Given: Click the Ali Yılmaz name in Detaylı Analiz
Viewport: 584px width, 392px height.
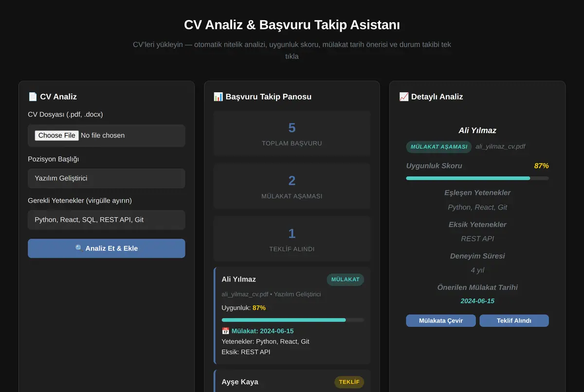Looking at the screenshot, I should [x=477, y=130].
